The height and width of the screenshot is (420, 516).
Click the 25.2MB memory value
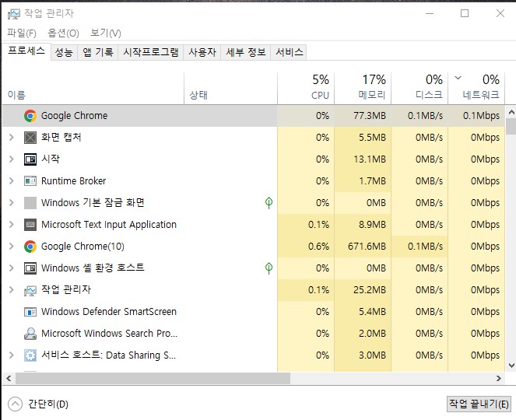370,290
